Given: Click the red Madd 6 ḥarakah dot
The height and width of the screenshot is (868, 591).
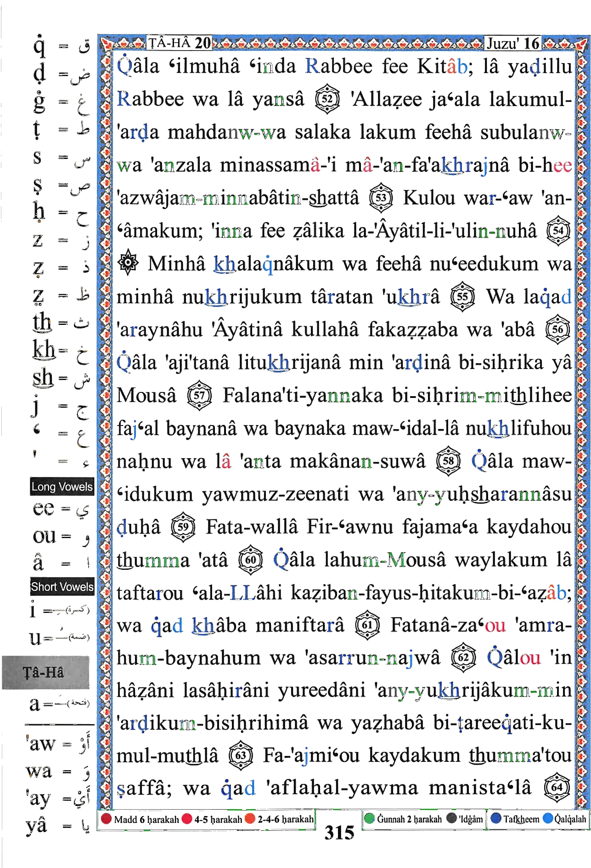Looking at the screenshot, I should pyautogui.click(x=107, y=819).
